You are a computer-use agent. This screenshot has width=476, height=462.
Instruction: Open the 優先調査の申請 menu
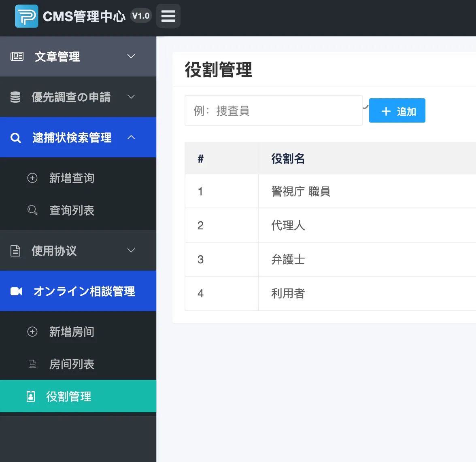point(78,97)
